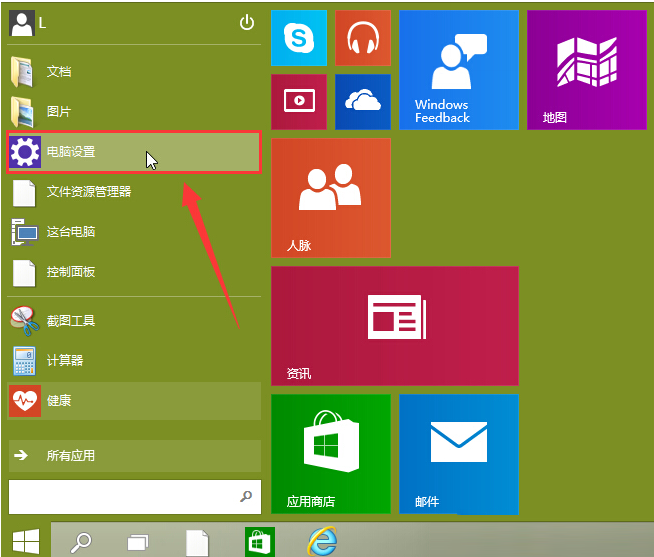Click the user account L

tap(28, 23)
